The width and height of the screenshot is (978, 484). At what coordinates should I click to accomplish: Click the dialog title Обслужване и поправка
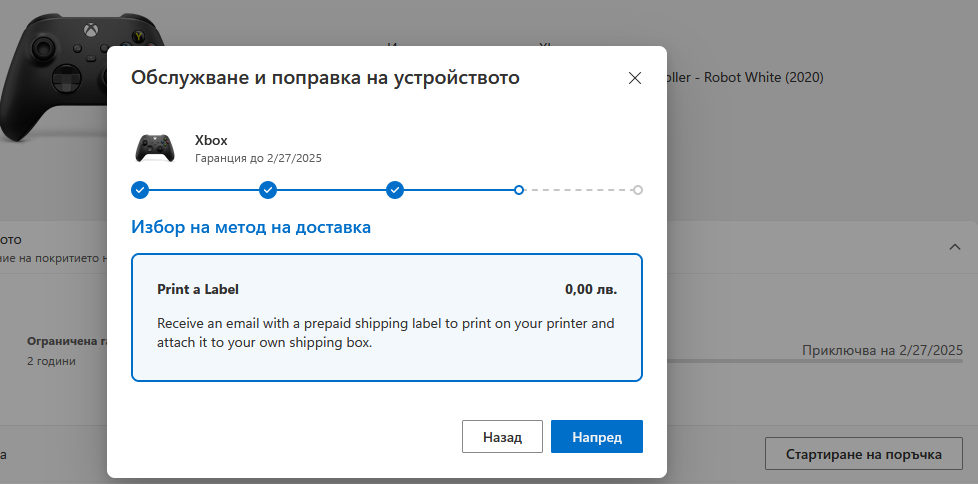[325, 78]
